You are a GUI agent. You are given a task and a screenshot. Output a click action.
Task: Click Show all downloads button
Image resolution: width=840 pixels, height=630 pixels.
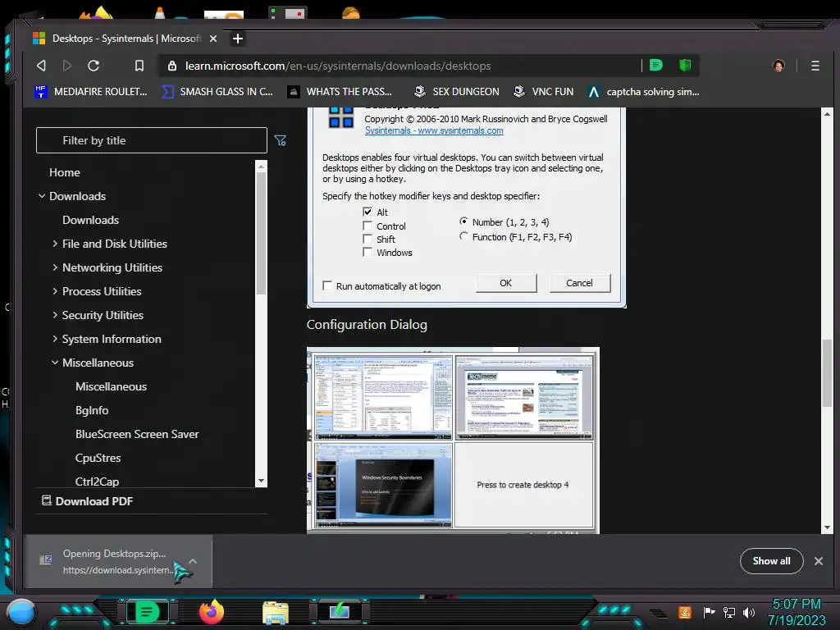(x=771, y=561)
